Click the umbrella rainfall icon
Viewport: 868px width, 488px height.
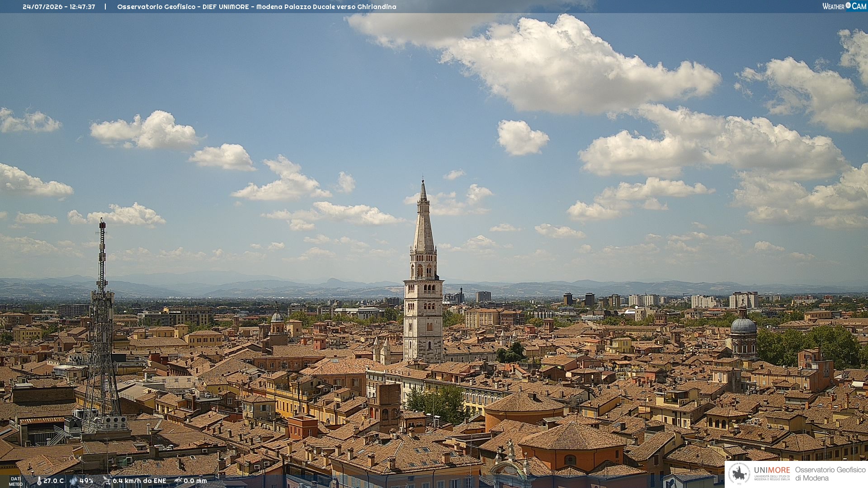178,481
